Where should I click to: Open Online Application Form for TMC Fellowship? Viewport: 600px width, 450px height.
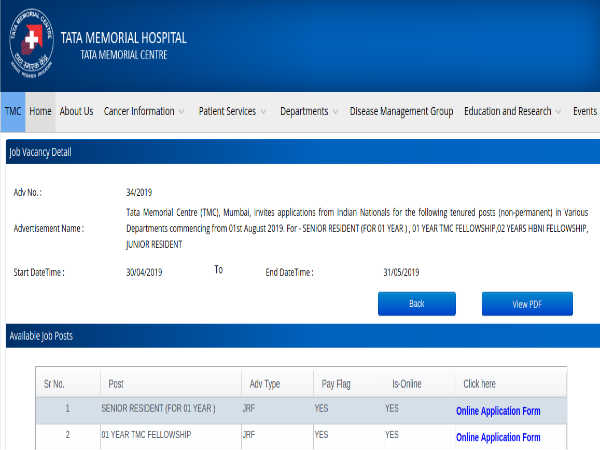498,437
